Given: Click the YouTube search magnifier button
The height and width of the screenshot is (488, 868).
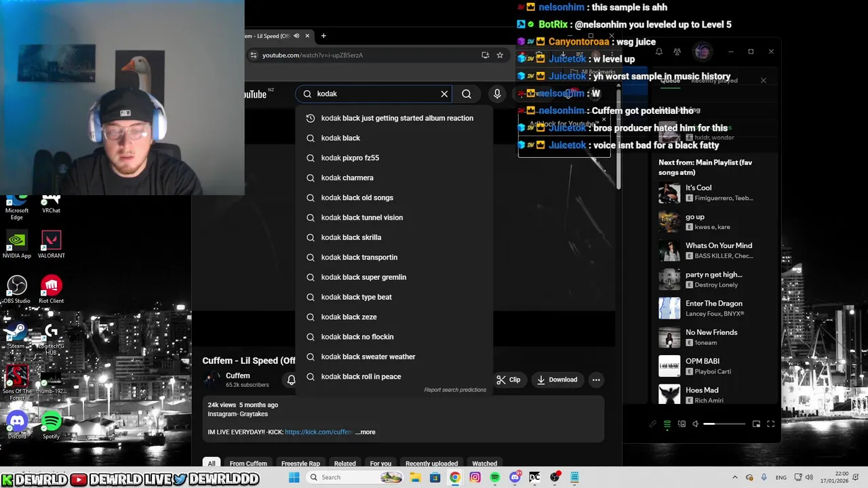Looking at the screenshot, I should click(467, 94).
